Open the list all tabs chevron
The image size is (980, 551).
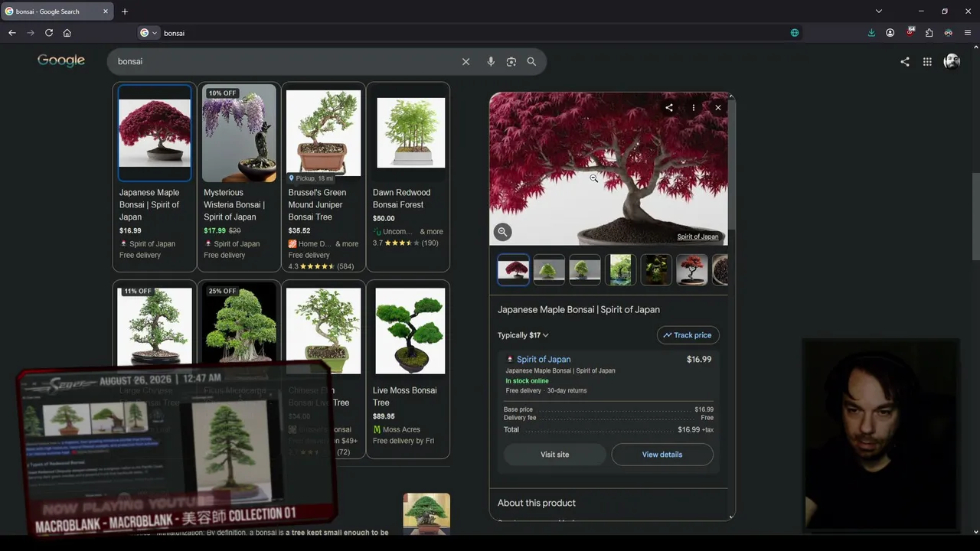pyautogui.click(x=879, y=11)
